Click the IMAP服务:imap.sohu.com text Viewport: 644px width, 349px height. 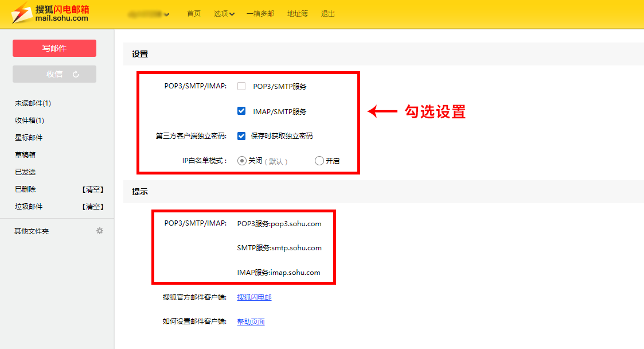279,273
